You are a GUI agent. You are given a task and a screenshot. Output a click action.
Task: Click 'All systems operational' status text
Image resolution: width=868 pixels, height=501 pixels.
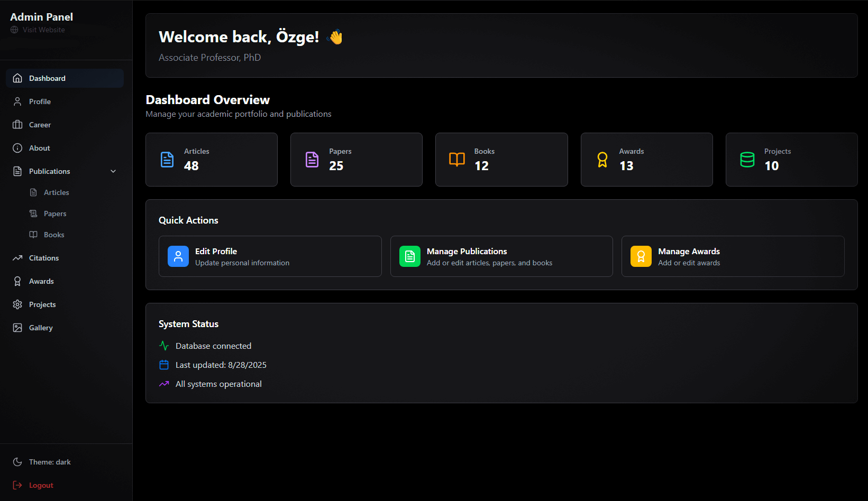point(218,384)
